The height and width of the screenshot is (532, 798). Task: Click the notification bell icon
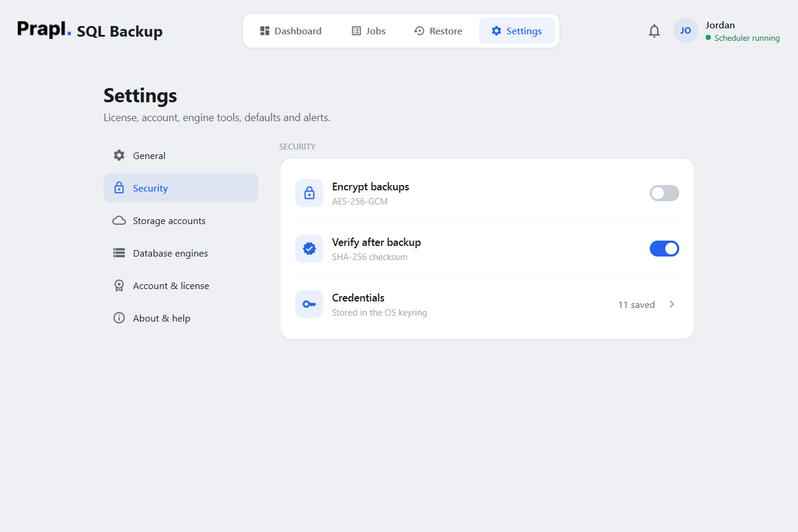point(654,31)
